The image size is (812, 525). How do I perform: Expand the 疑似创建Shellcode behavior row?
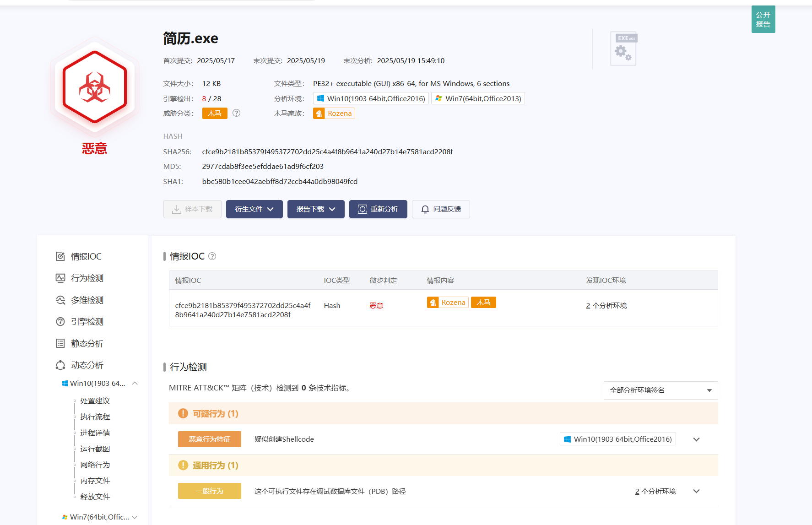pyautogui.click(x=696, y=439)
